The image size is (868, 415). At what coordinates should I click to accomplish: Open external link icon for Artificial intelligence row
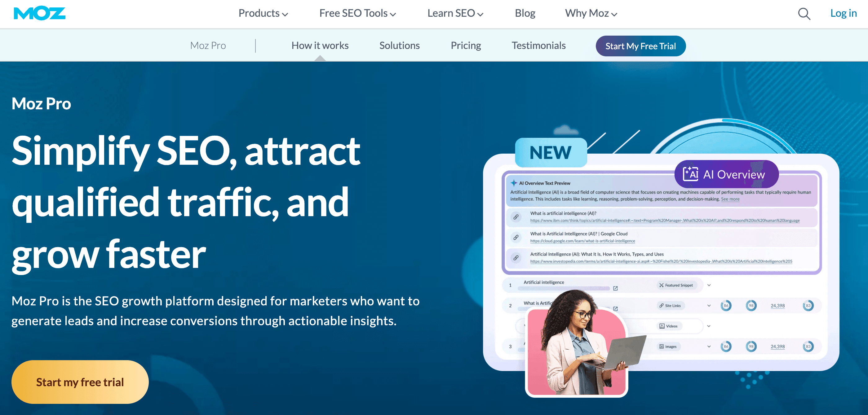point(615,288)
